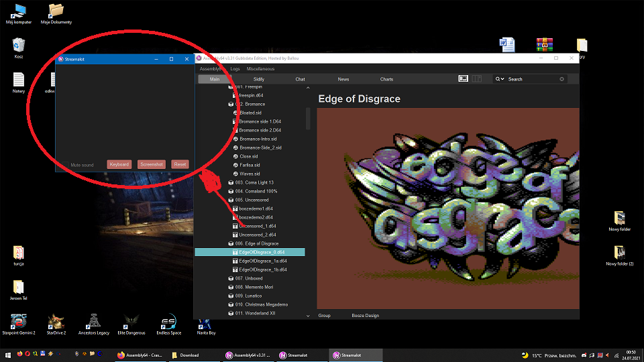Click the Reset button in Streamalot

tap(180, 164)
